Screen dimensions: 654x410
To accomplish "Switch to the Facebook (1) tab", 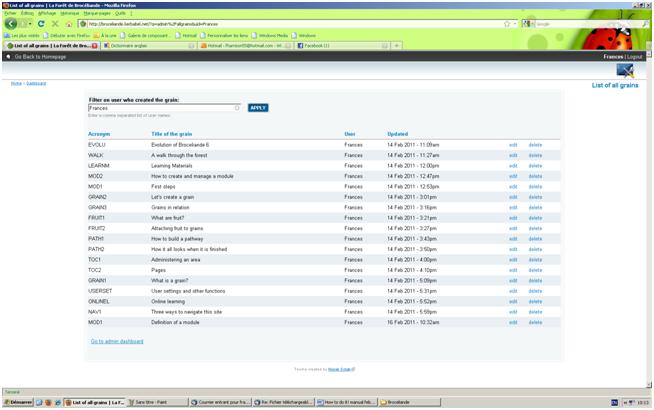I will 342,45.
